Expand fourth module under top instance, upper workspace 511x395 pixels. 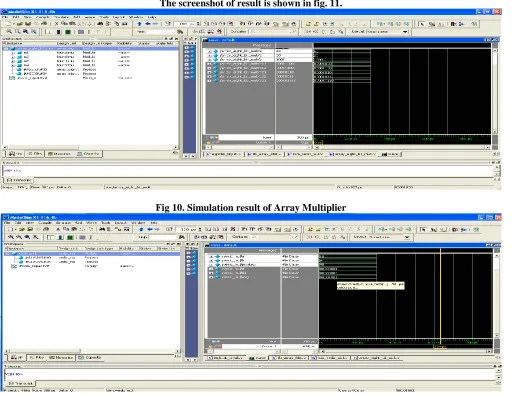[14, 65]
